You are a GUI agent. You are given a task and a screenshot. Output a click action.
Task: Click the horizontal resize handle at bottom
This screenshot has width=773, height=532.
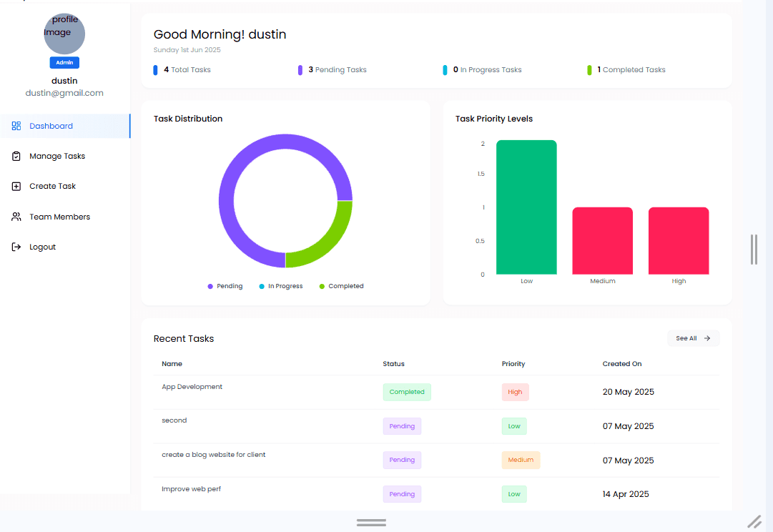(x=371, y=523)
